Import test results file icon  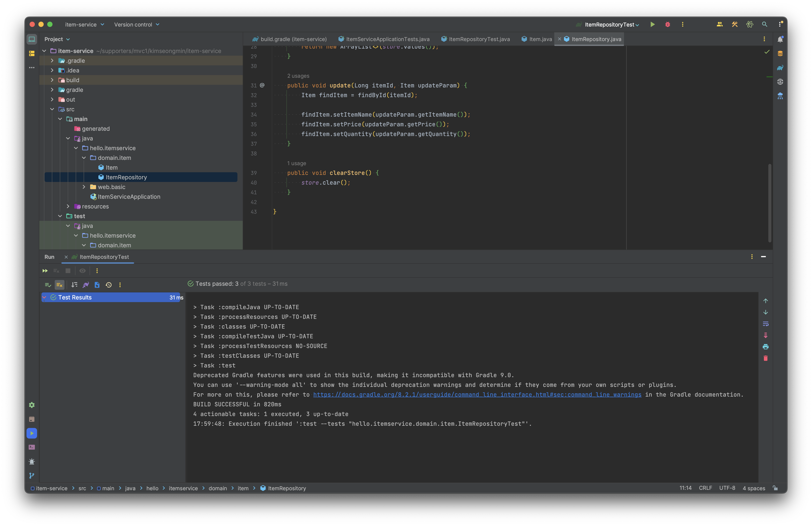point(97,285)
